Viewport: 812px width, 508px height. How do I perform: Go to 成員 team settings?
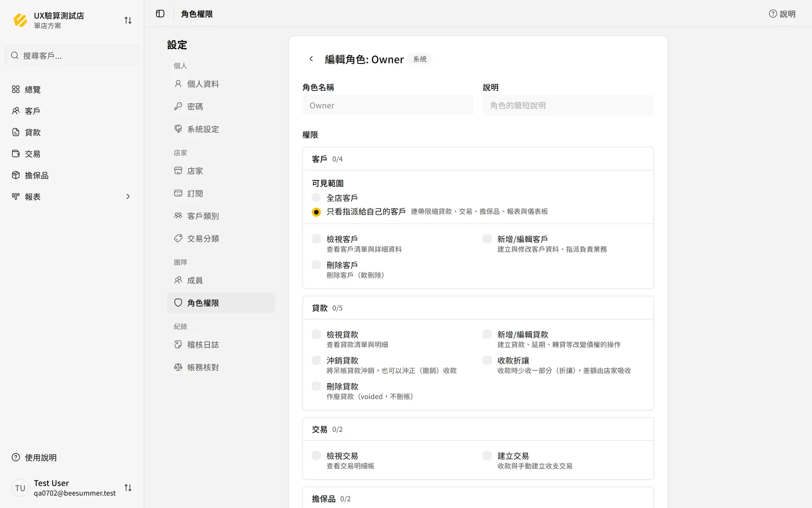click(221, 280)
